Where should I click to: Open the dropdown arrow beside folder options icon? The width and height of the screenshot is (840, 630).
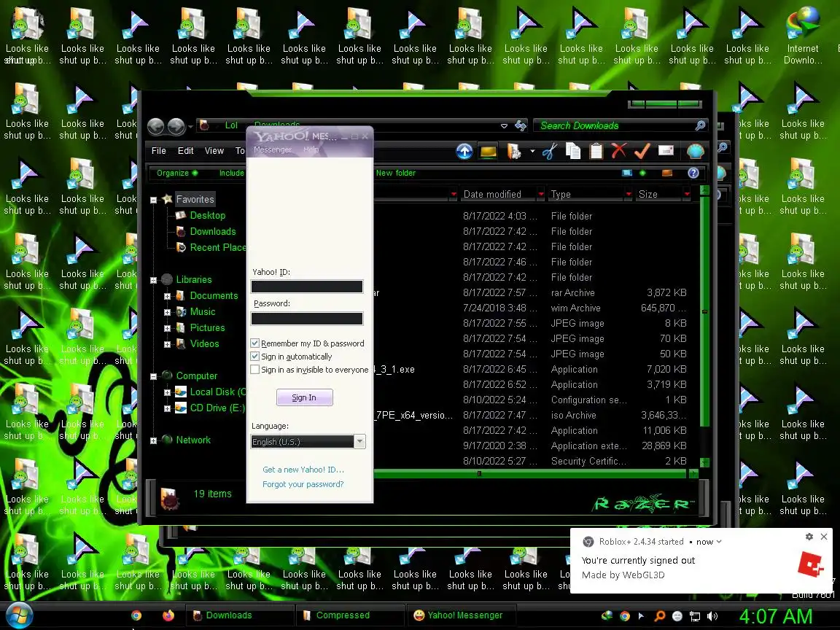(532, 151)
